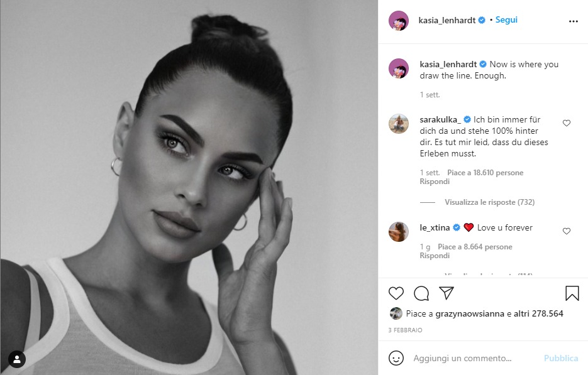Open kasia_lenhardt profile in header
Image resolution: width=588 pixels, height=375 pixels.
tap(447, 20)
